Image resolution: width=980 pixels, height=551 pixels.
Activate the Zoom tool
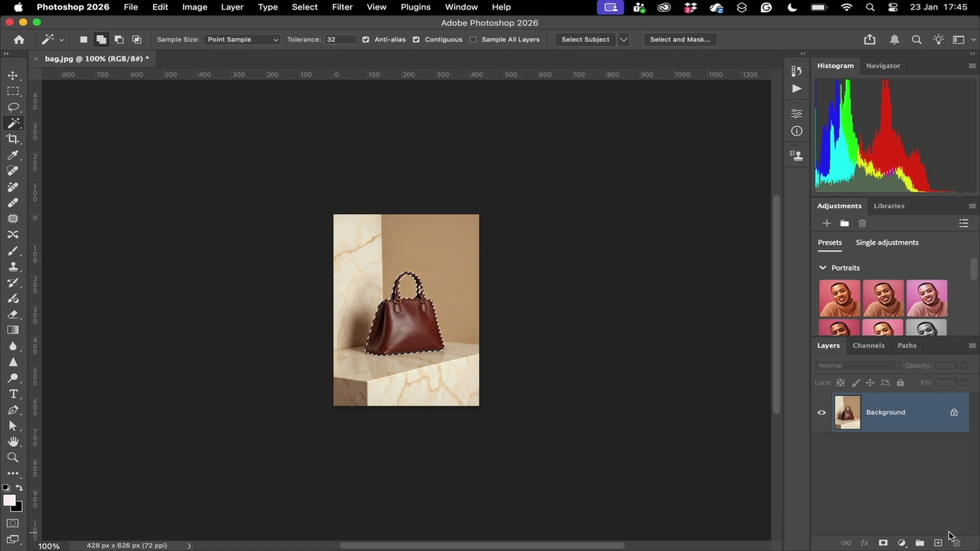pyautogui.click(x=13, y=457)
